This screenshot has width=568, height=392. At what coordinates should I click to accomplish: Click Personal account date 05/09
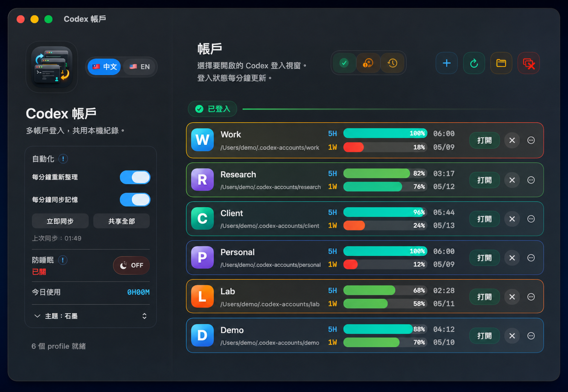click(444, 264)
